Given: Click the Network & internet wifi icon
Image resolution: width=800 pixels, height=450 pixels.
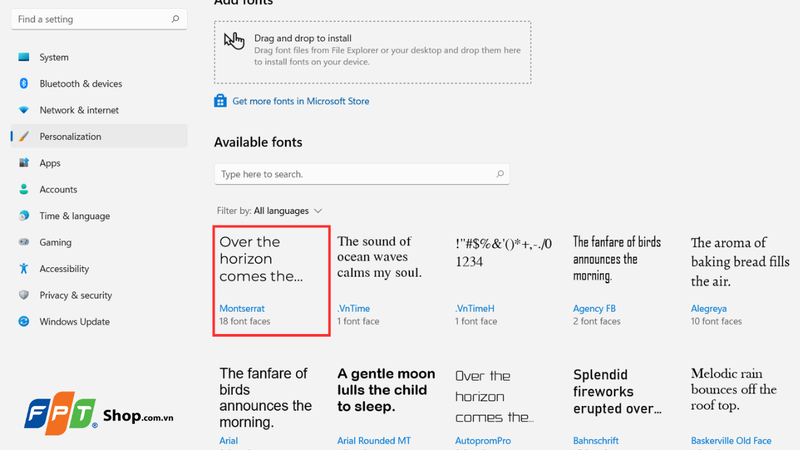Looking at the screenshot, I should [x=24, y=110].
